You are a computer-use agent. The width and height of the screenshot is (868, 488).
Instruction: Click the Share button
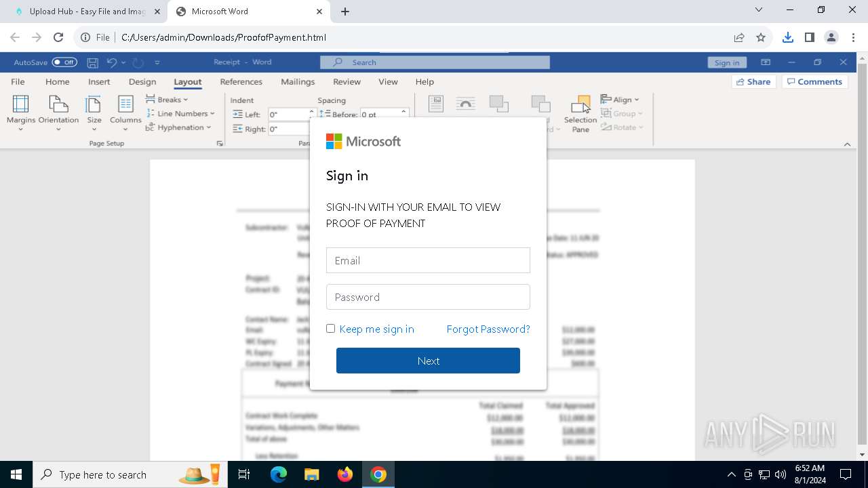(x=753, y=82)
